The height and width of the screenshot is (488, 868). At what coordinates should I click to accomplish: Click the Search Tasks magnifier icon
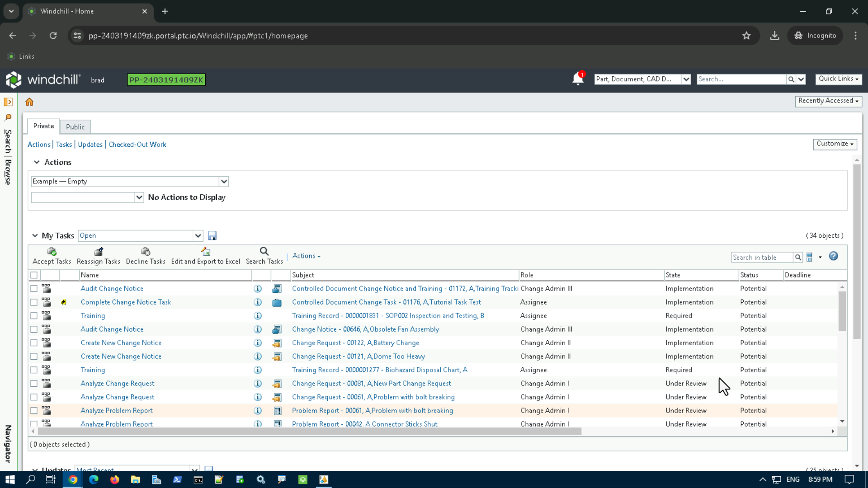264,251
